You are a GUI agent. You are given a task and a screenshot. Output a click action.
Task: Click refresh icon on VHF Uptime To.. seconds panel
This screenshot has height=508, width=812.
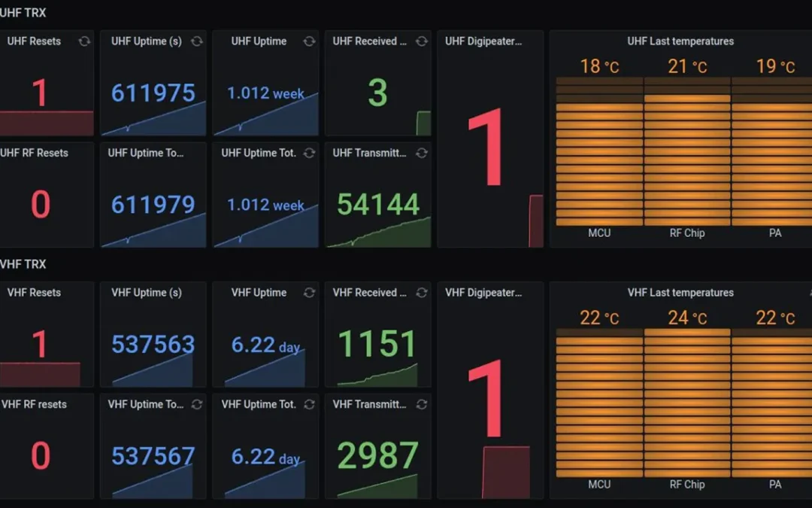[x=197, y=404]
